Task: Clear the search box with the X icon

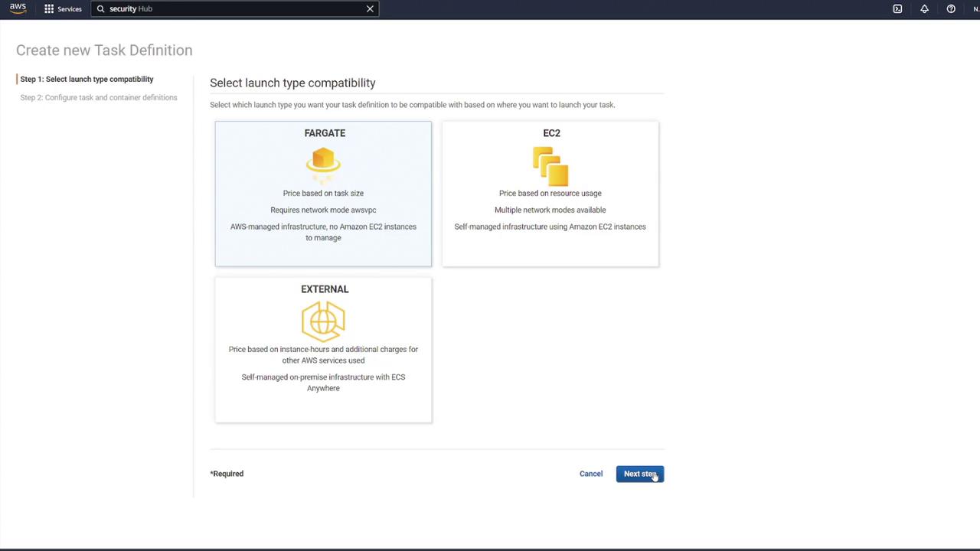Action: [x=370, y=9]
